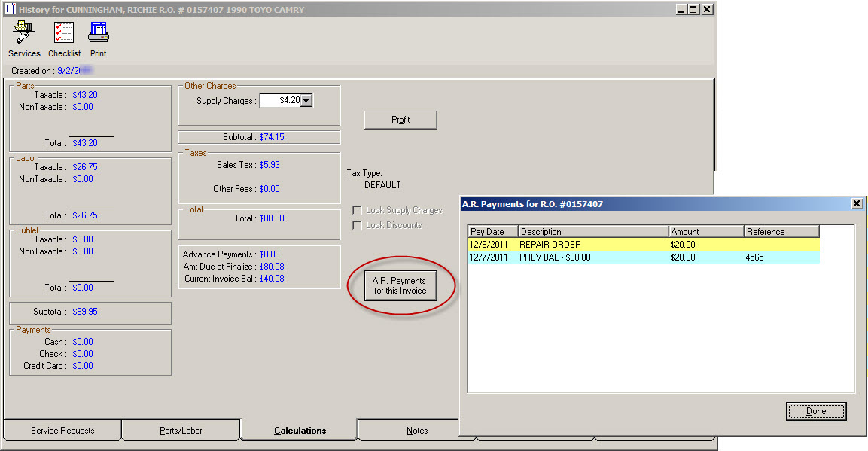Expand the Supply Charges dropdown arrow
Viewport: 868px width, 451px height.
click(306, 101)
